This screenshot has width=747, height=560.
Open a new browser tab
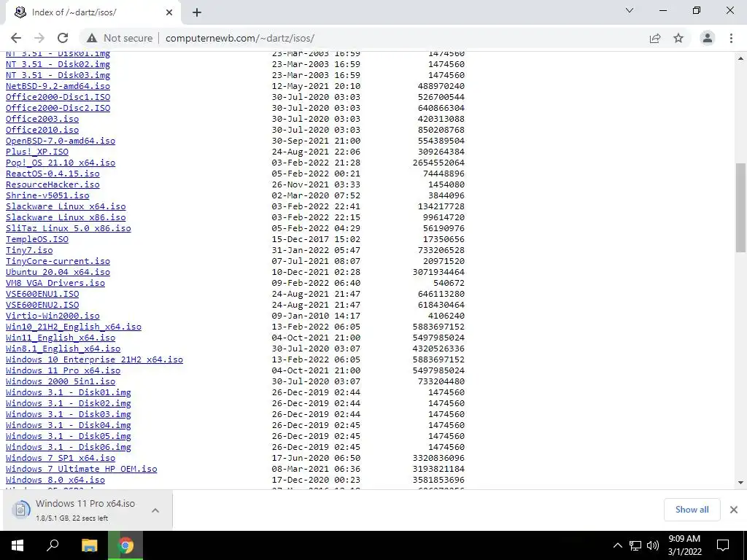197,12
